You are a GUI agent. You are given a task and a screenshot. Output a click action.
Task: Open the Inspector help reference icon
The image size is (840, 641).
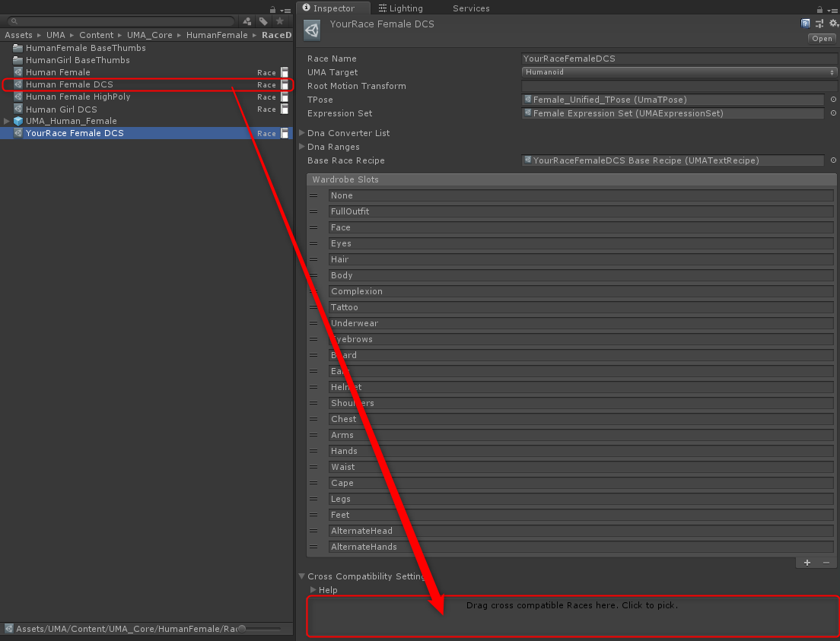pyautogui.click(x=806, y=24)
